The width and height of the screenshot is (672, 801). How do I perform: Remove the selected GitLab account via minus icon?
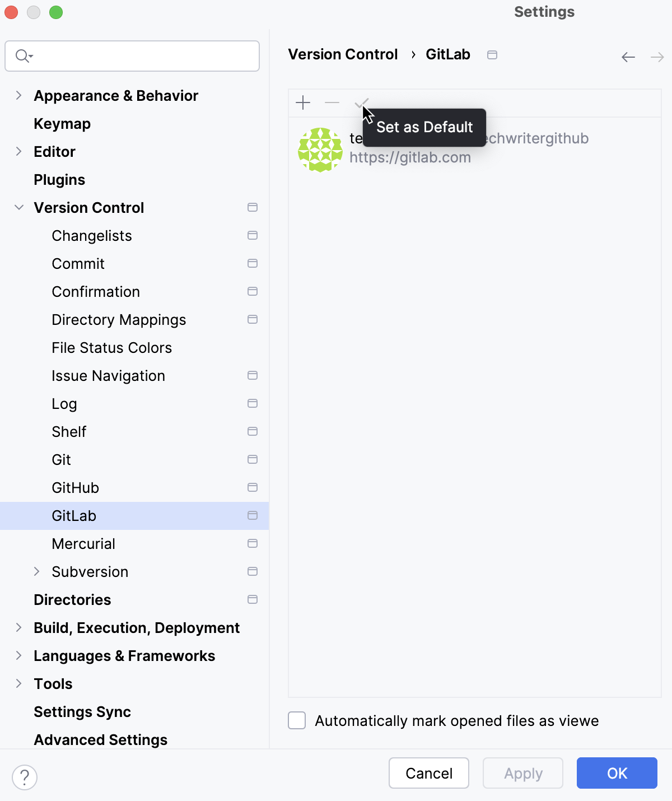pyautogui.click(x=332, y=103)
